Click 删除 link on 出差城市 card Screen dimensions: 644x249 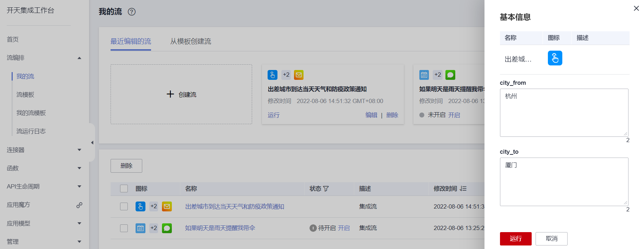coord(392,115)
